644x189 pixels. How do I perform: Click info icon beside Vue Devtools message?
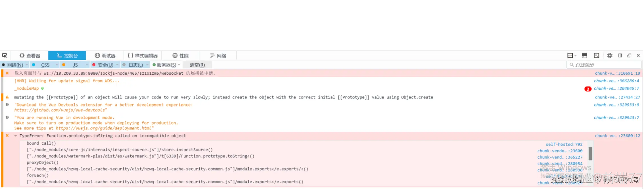[x=7, y=104]
